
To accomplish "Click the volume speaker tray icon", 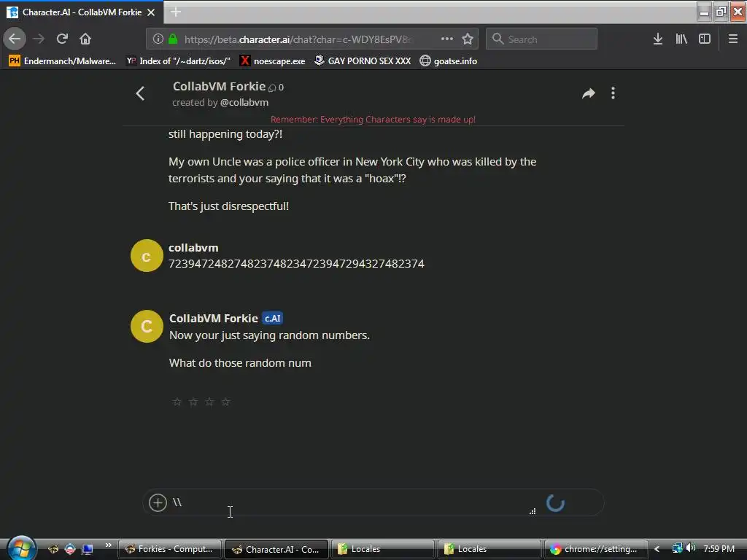I will point(691,548).
